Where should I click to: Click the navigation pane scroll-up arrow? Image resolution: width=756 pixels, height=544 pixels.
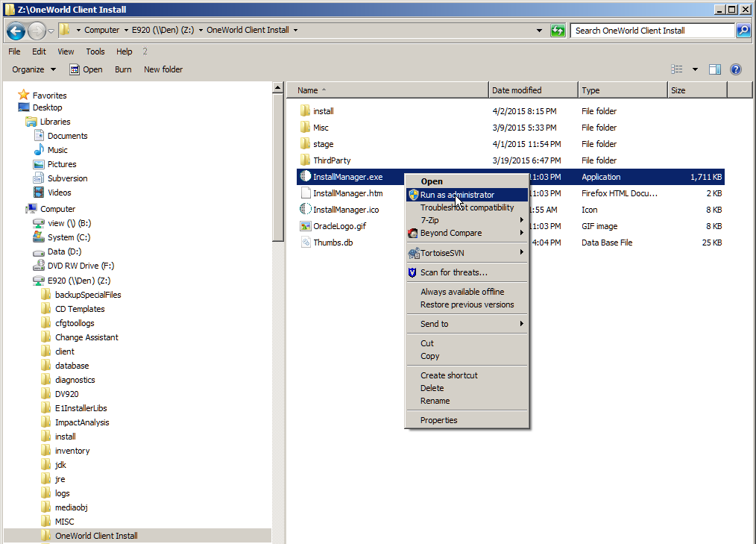pyautogui.click(x=277, y=88)
